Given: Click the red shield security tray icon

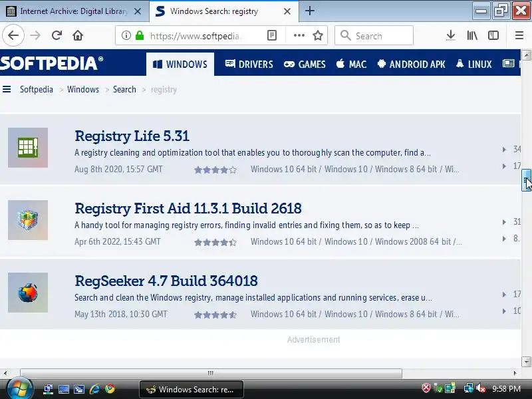Looking at the screenshot, I should [426, 388].
